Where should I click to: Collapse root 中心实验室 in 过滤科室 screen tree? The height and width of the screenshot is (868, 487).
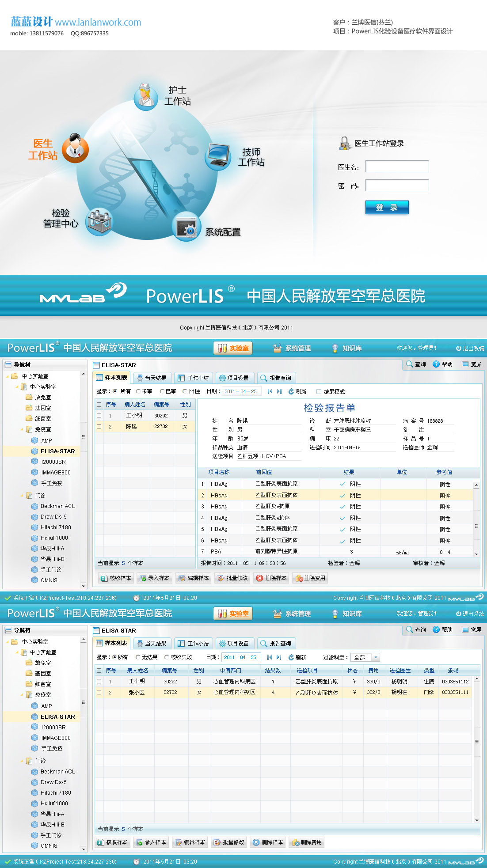click(x=7, y=642)
